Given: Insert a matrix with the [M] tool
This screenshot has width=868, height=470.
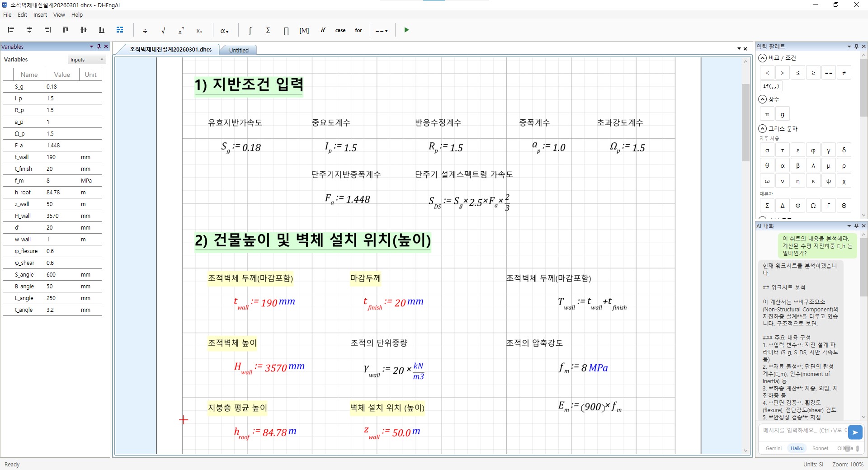Looking at the screenshot, I should [304, 31].
